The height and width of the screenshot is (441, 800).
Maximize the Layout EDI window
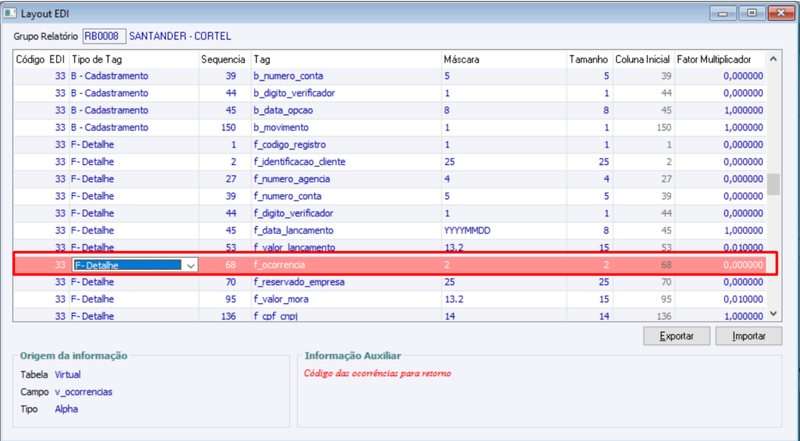click(752, 13)
